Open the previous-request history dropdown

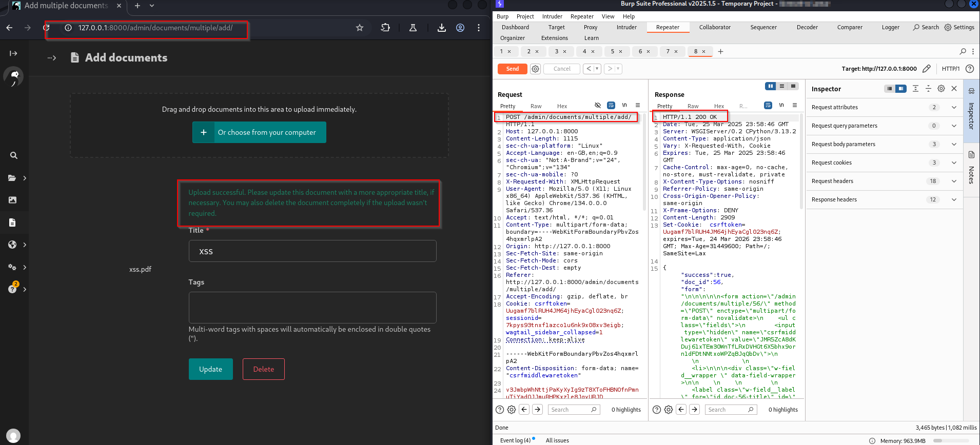pyautogui.click(x=597, y=69)
